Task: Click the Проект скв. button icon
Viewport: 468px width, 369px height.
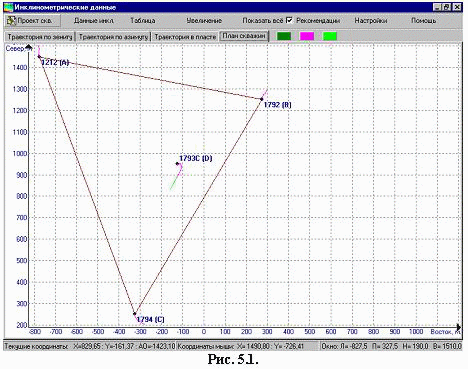Action: 12,21
